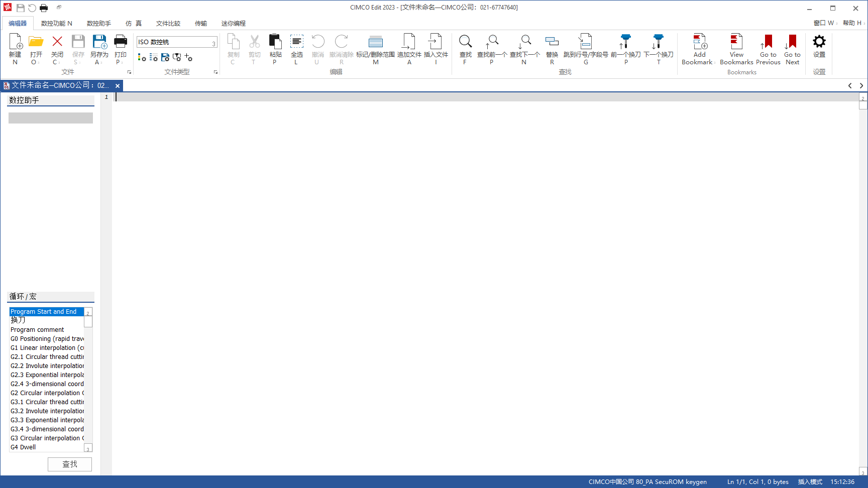Select 'G2.1 Circular thread' macro entry

pyautogui.click(x=47, y=357)
